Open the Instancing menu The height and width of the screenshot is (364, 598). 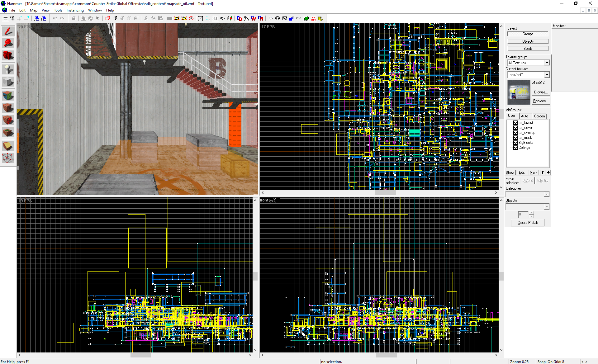(75, 10)
